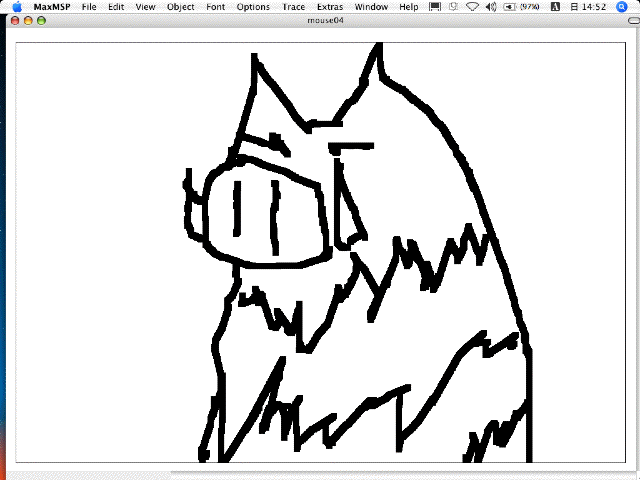Click the battery status icon

tap(509, 7)
